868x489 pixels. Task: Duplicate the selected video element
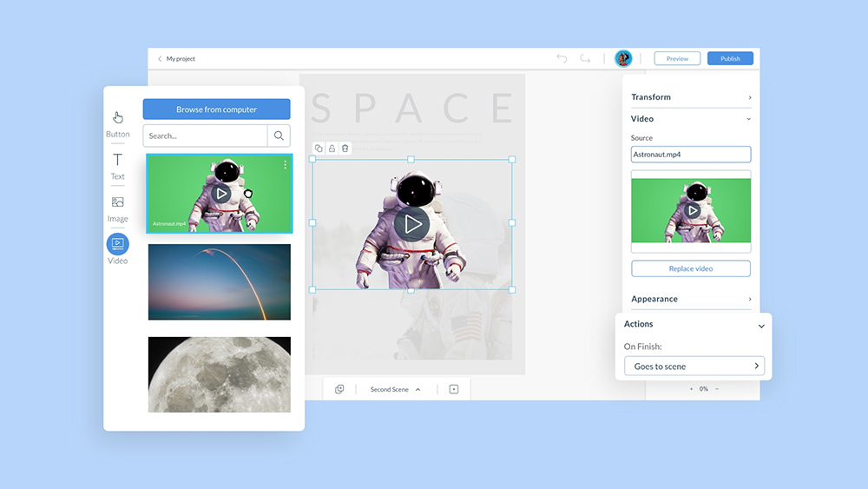(x=319, y=149)
